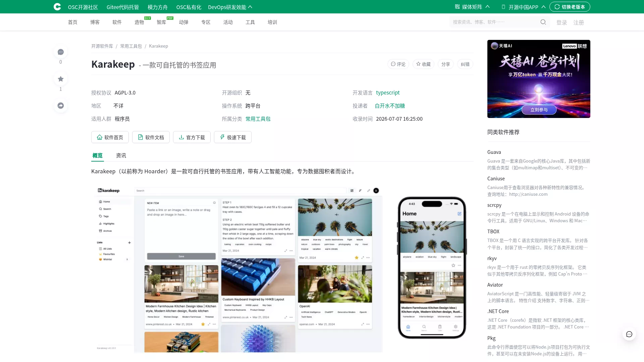Click typescript language link

388,93
